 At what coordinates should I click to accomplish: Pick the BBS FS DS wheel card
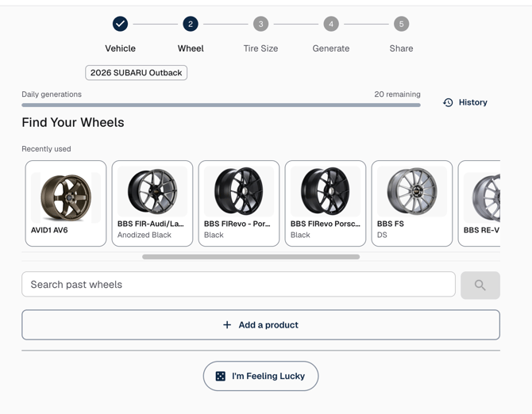tap(412, 203)
